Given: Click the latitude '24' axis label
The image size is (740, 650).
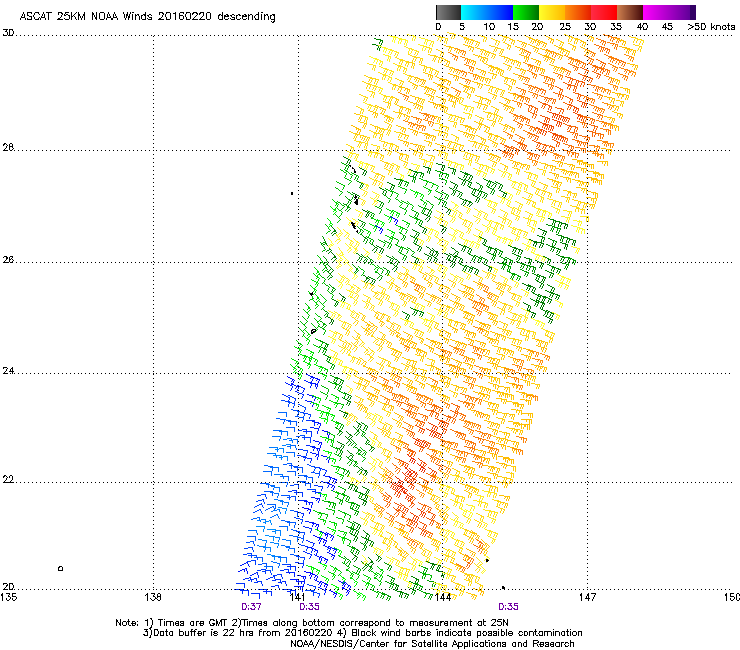Looking at the screenshot, I should point(8,371).
